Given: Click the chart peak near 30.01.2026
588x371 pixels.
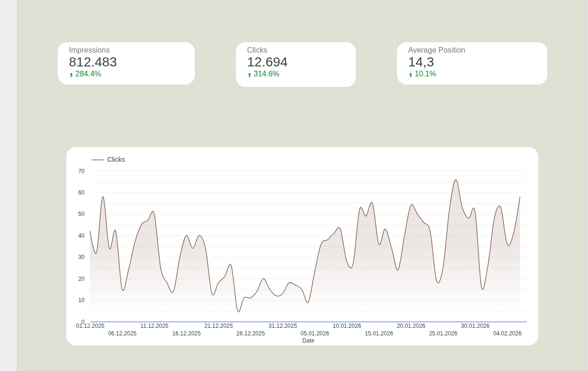Looking at the screenshot, I should tap(456, 180).
